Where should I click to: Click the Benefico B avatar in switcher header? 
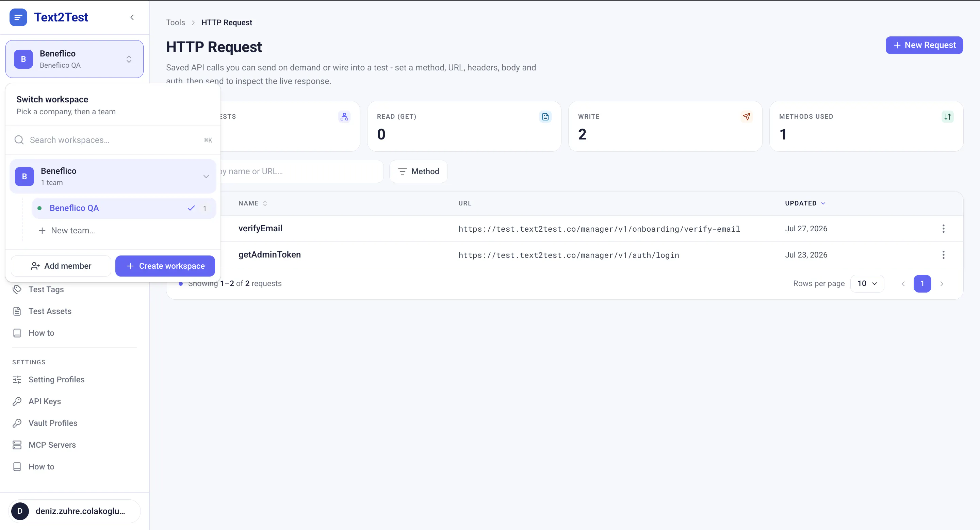pyautogui.click(x=23, y=59)
